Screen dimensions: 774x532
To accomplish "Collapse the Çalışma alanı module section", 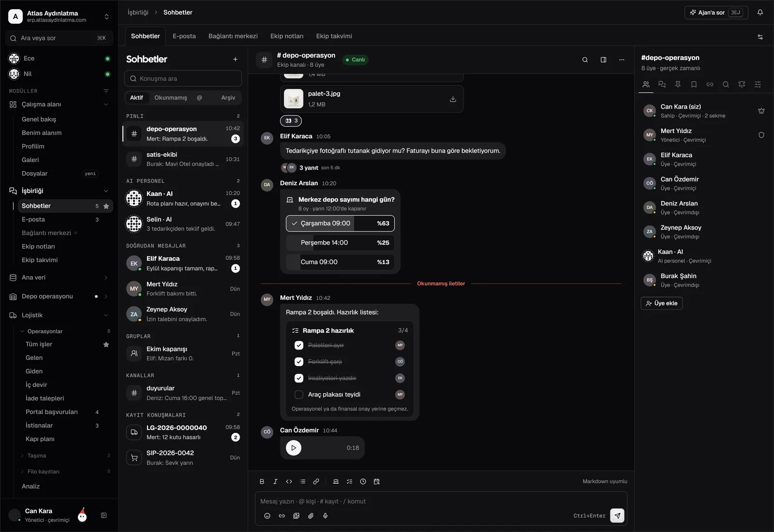I will point(106,104).
